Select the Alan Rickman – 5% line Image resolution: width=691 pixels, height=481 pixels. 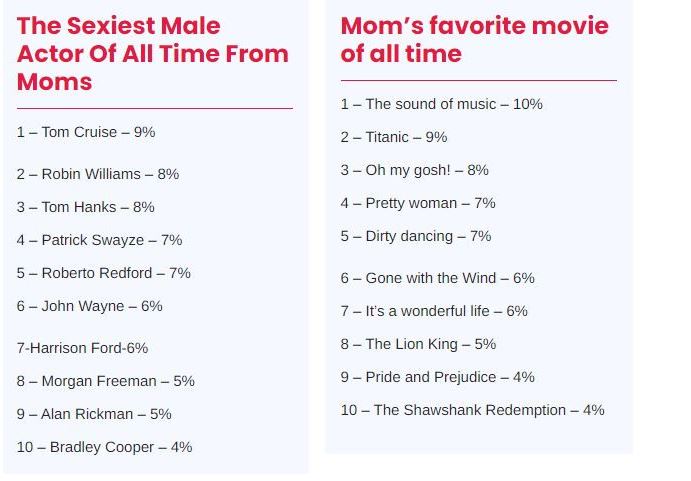(94, 414)
